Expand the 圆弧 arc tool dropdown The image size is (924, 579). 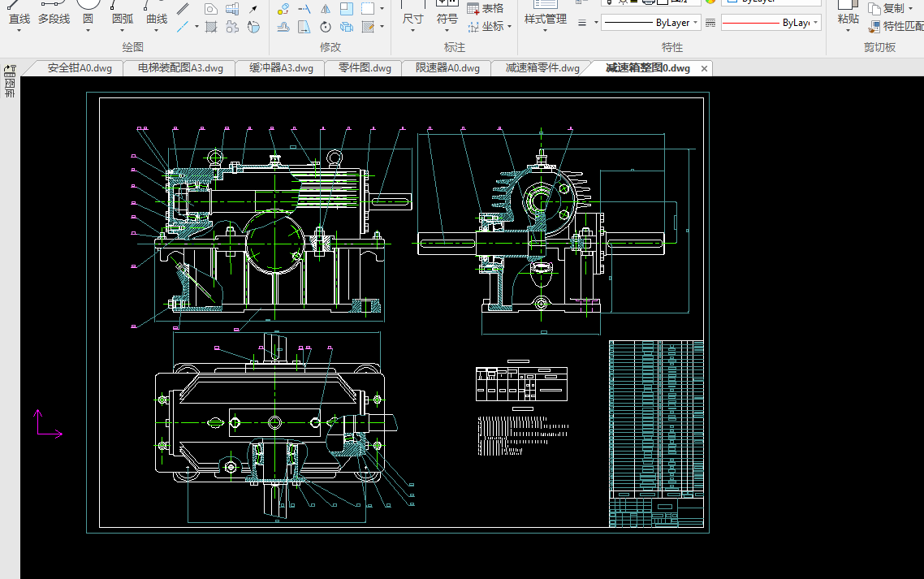pos(123,31)
